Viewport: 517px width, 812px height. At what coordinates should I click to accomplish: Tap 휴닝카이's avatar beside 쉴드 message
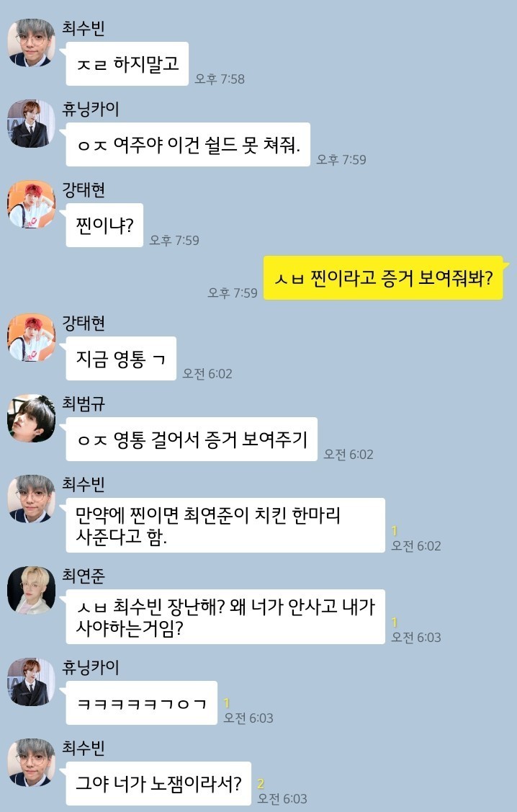[31, 123]
